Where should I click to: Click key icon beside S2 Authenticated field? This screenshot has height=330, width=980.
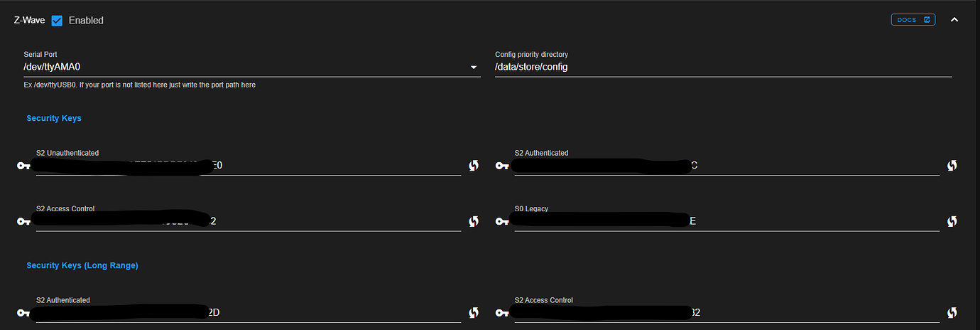coord(502,166)
